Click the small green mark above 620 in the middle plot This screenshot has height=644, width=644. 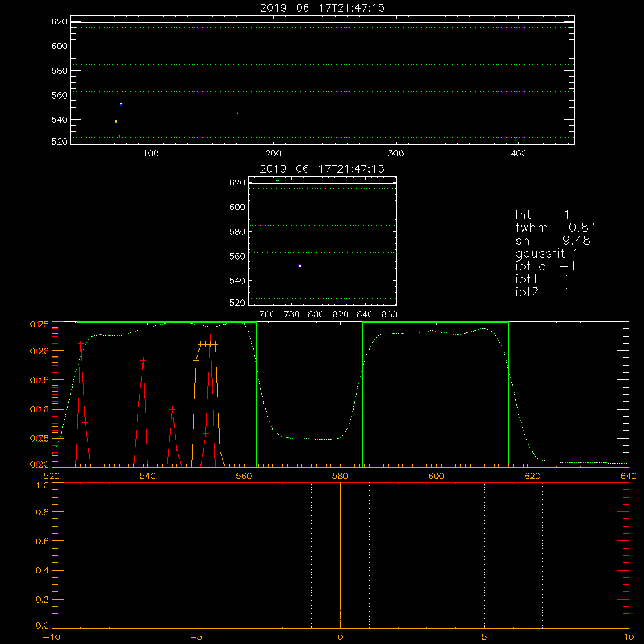278,180
